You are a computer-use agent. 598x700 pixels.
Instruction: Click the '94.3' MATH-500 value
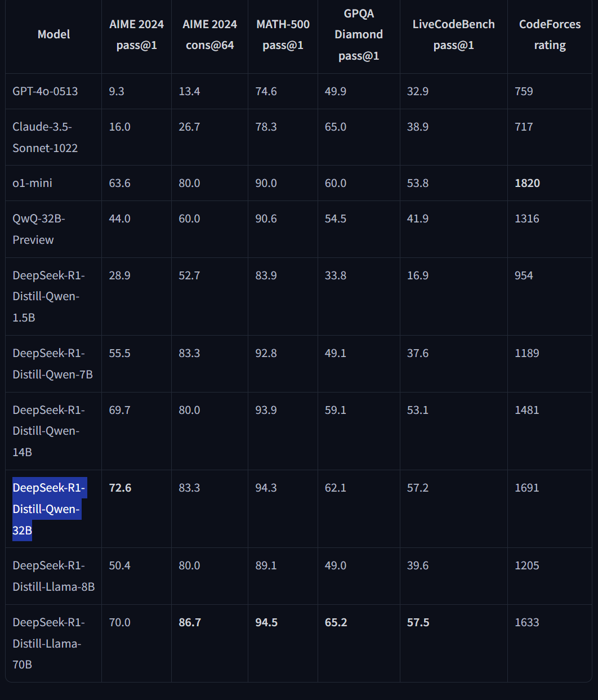click(266, 488)
